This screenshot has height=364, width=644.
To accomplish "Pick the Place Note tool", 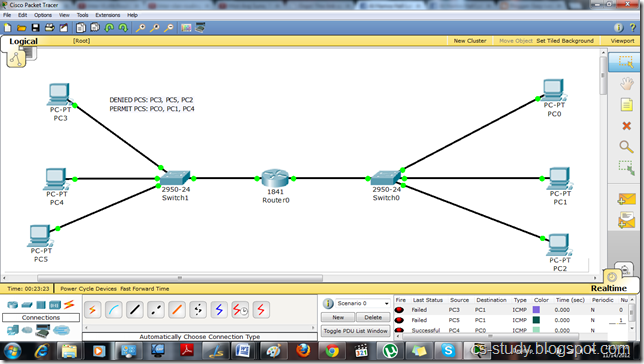I will point(626,105).
